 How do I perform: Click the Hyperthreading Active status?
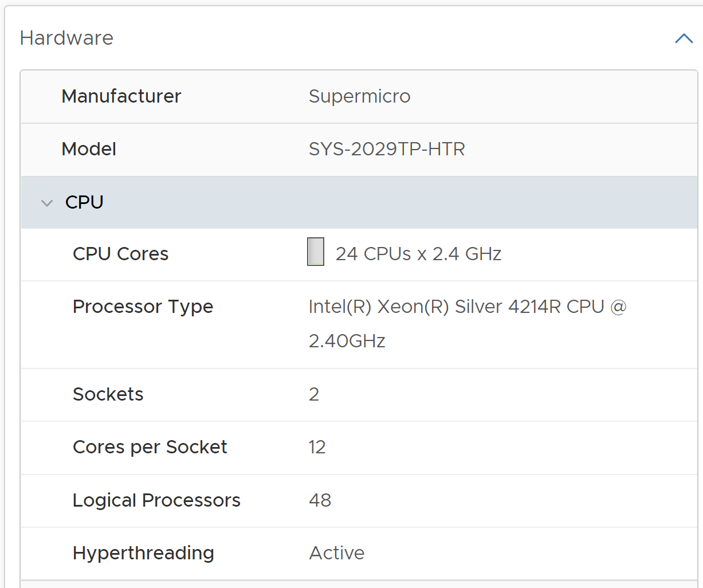click(337, 553)
